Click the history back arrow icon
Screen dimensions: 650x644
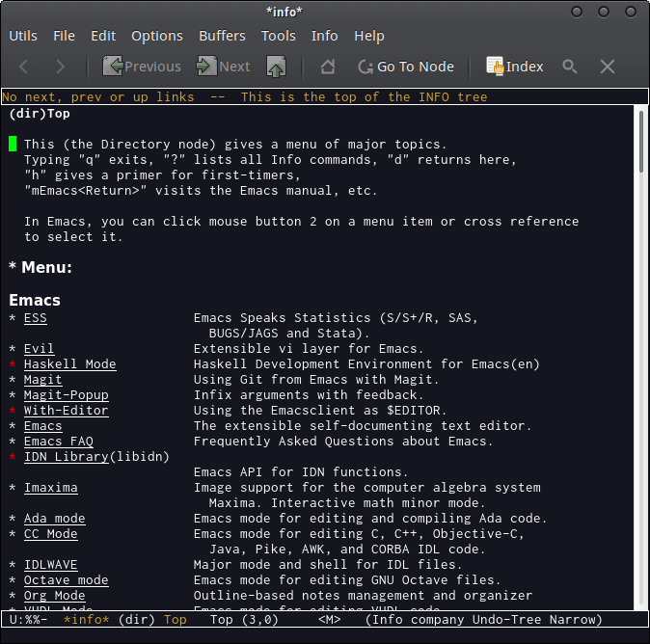pyautogui.click(x=24, y=67)
